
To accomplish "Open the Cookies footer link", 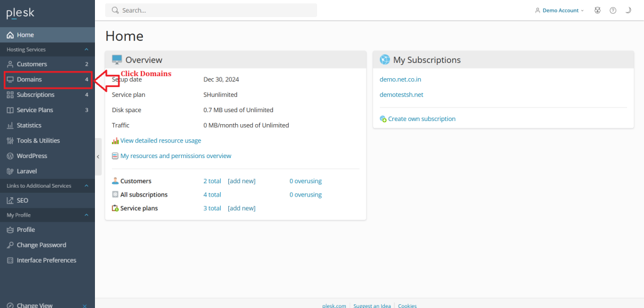I will coord(407,305).
